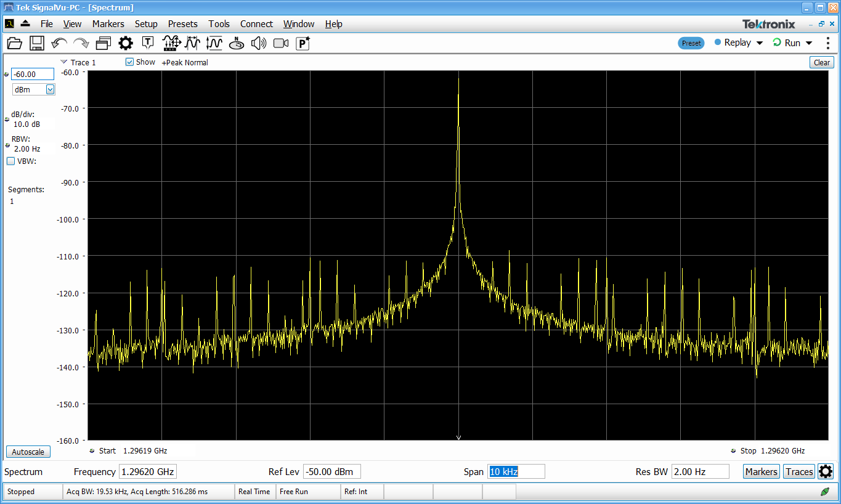Open the Connect menu
Image resolution: width=841 pixels, height=504 pixels.
256,24
